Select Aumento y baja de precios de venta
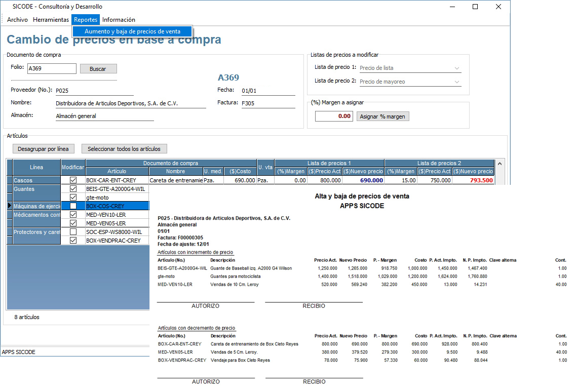575x392 pixels. (132, 31)
